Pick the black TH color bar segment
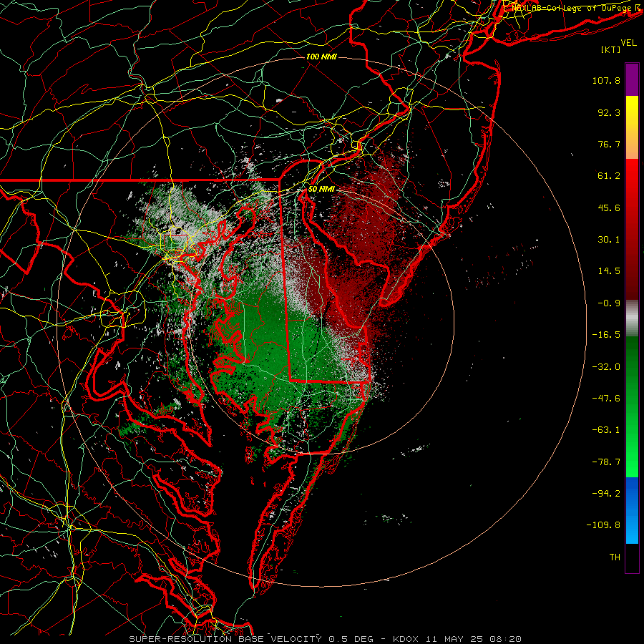This screenshot has height=644, width=644. click(x=632, y=557)
